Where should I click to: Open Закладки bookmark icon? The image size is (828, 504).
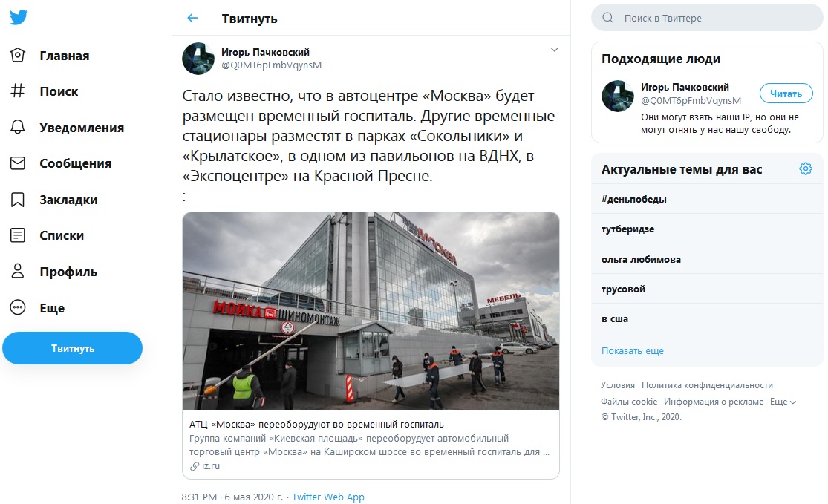pos(17,200)
